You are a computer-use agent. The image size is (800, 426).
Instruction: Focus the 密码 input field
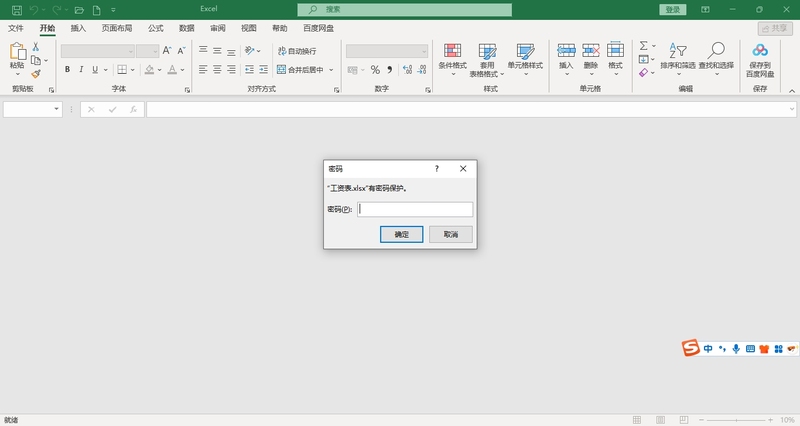coord(415,209)
